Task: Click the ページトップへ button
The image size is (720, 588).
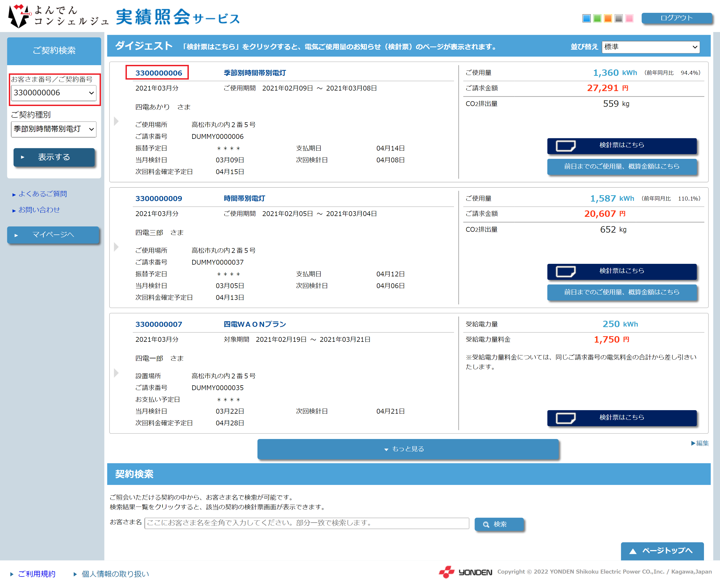Action: click(662, 551)
